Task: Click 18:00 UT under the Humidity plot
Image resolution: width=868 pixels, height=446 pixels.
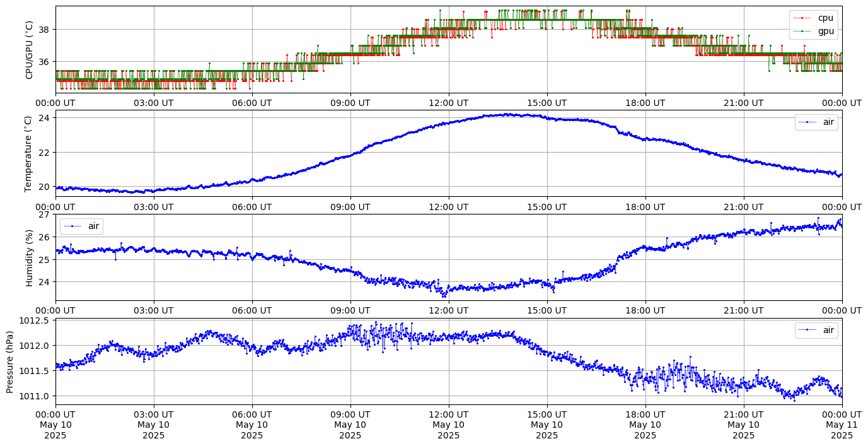Action: coord(645,310)
